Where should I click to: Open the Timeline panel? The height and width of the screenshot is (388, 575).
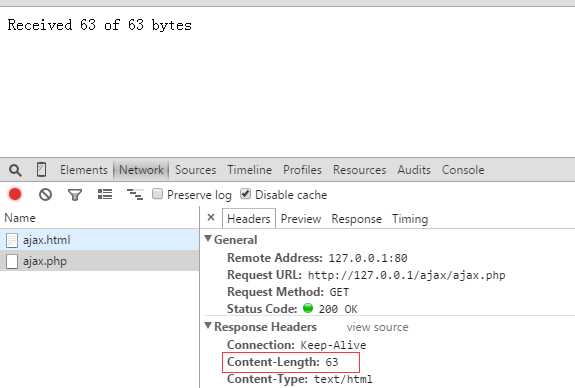[250, 170]
